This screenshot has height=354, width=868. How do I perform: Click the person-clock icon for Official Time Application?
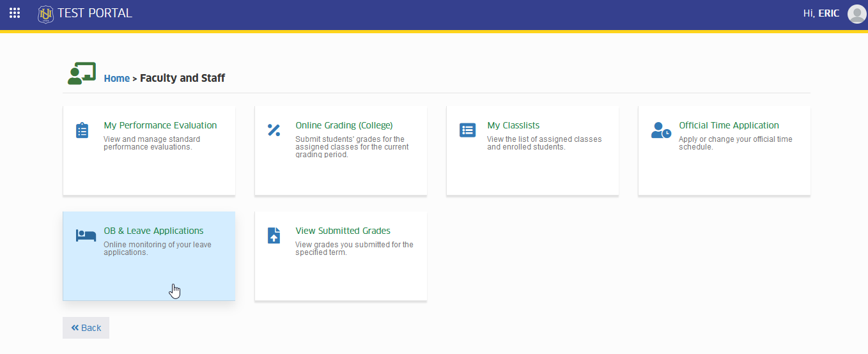point(661,130)
